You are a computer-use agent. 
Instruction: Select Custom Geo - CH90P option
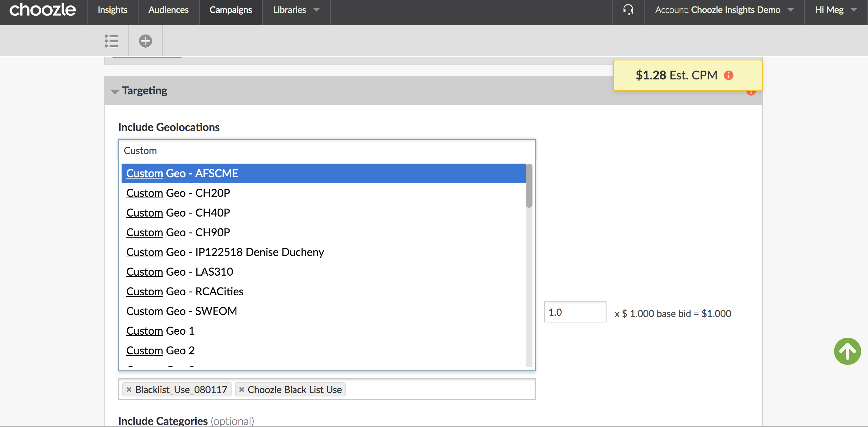click(x=323, y=233)
